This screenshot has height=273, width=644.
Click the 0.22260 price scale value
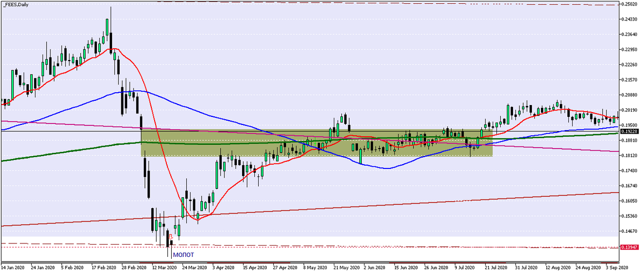[x=630, y=65]
